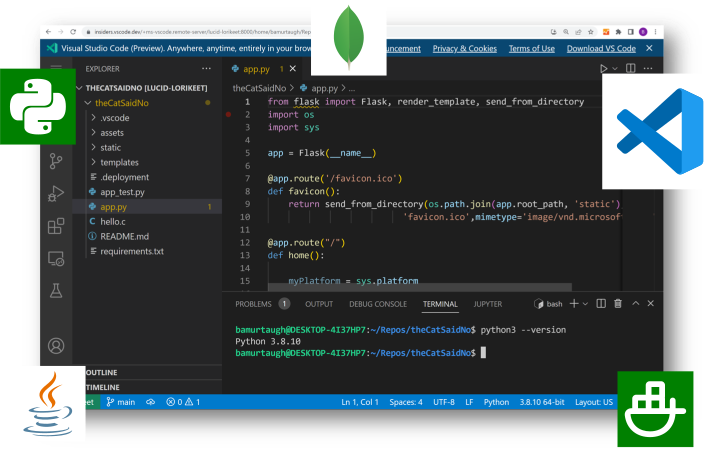Click the Terms of Use link
This screenshot has height=451, width=718.
[x=531, y=48]
